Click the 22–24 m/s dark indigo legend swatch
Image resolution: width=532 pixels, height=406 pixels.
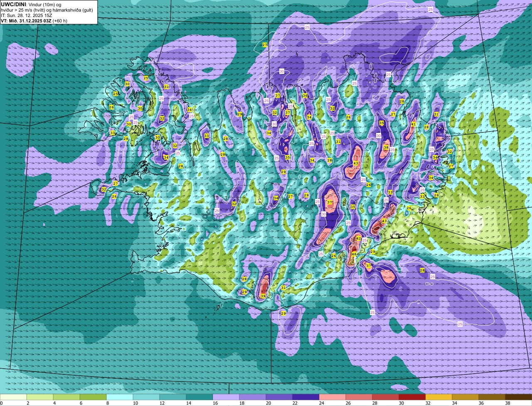pyautogui.click(x=306, y=397)
